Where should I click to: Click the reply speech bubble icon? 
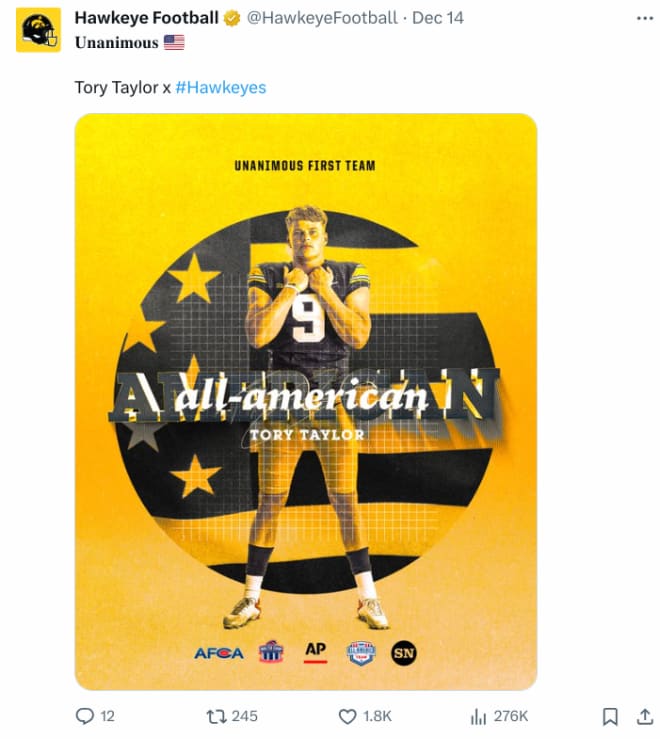point(85,716)
